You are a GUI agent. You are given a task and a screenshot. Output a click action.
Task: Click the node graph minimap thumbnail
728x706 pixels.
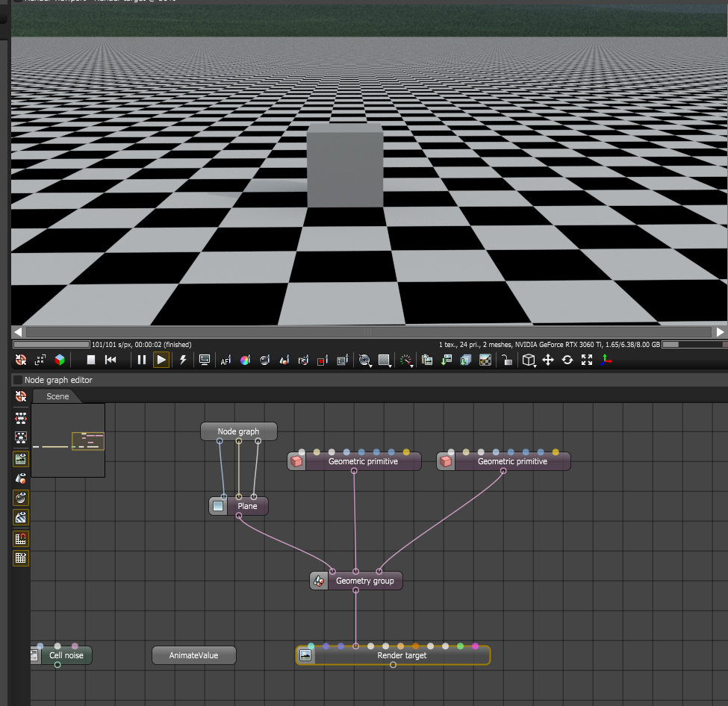coord(68,440)
